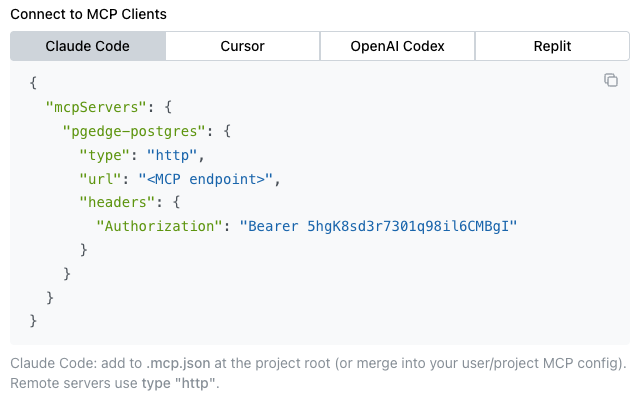Click the "headers" key in the JSON
639x405 pixels.
coord(117,202)
